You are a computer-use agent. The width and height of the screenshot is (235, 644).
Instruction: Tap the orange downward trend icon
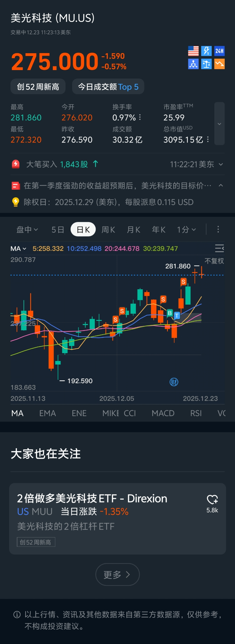219,64
